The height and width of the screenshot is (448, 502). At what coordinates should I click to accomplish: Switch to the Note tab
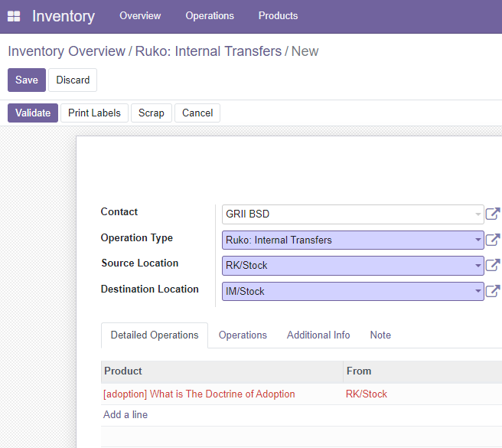click(380, 335)
